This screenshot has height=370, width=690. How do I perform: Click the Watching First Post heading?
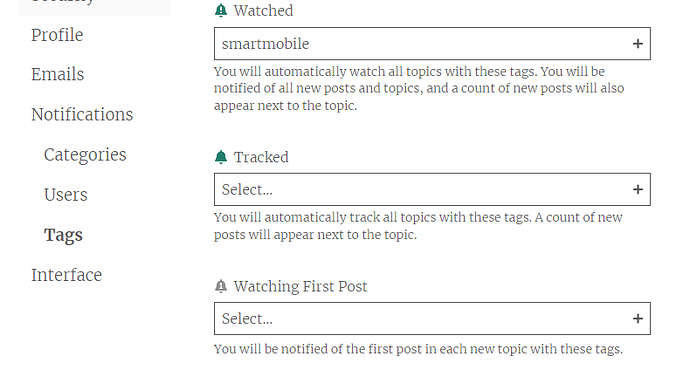[x=300, y=286]
